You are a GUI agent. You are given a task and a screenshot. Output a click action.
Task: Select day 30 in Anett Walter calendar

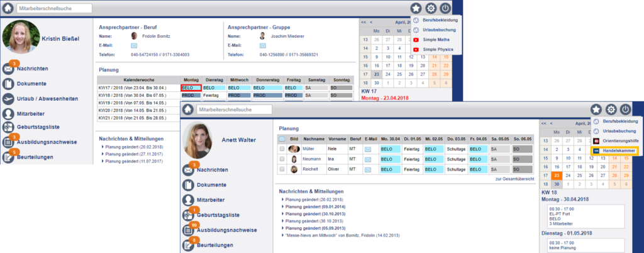[x=557, y=185]
